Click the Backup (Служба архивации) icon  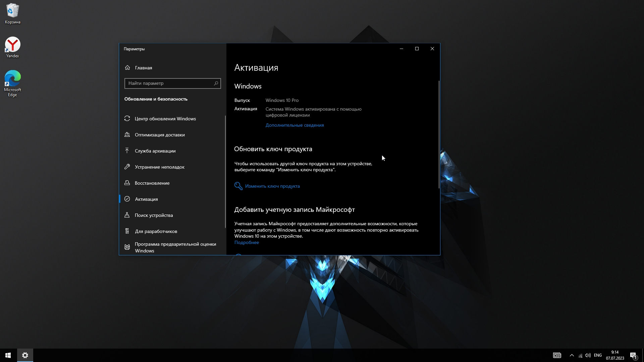(x=127, y=151)
